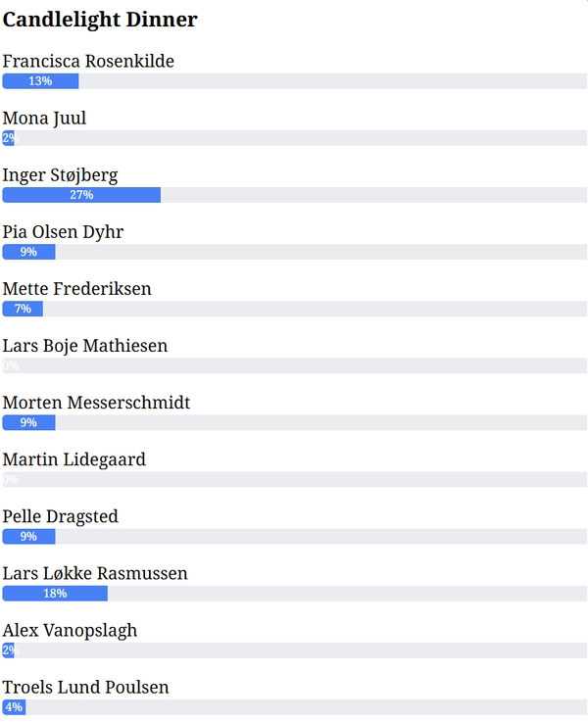Click Troels Lund Poulsen's 4% bar
The image size is (588, 722).
click(294, 706)
